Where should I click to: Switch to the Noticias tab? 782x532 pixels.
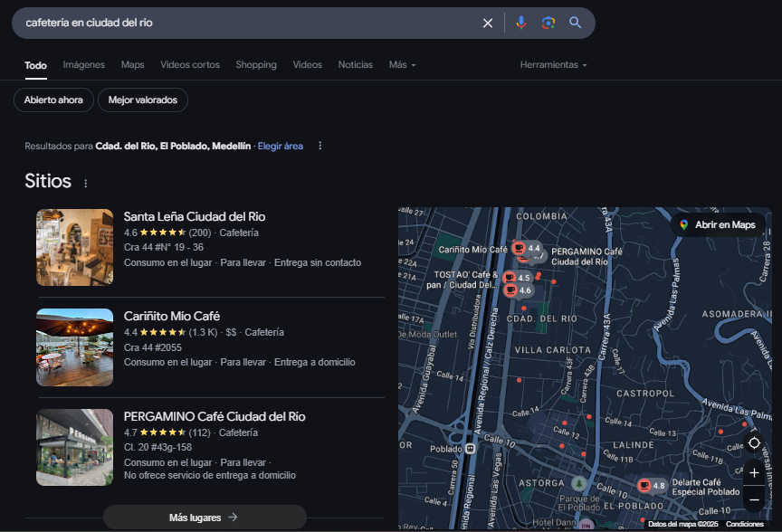point(355,65)
